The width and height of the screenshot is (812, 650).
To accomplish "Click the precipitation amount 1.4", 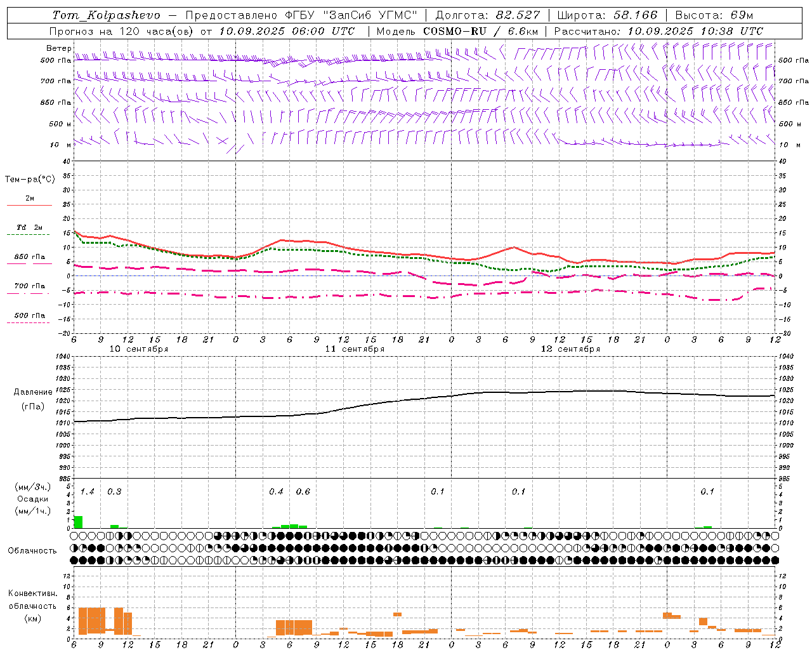I will click(88, 492).
